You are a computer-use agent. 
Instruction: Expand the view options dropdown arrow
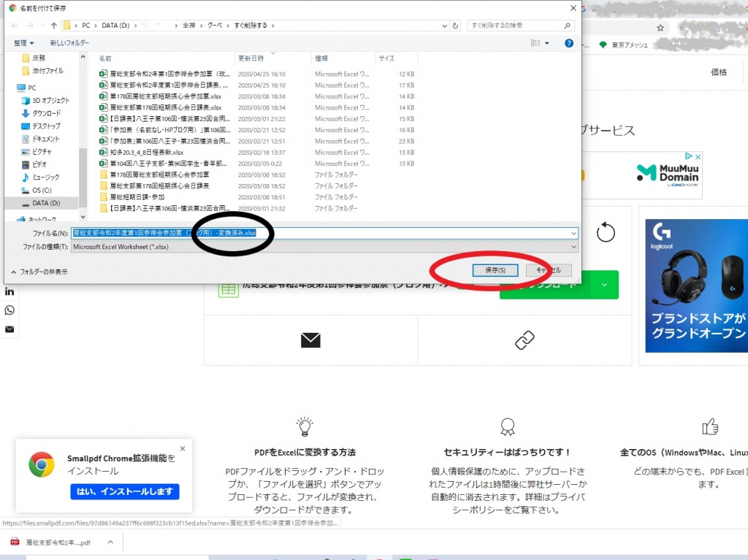click(547, 43)
